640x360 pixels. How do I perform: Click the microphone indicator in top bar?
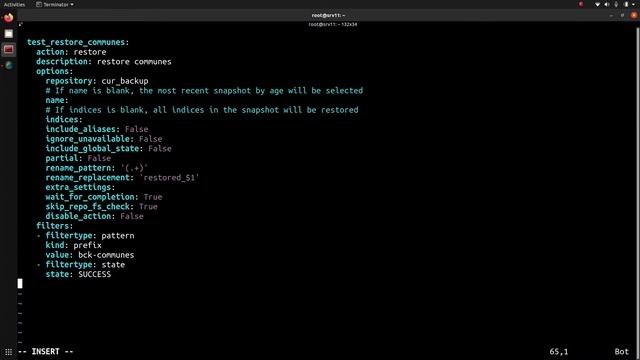point(616,4)
